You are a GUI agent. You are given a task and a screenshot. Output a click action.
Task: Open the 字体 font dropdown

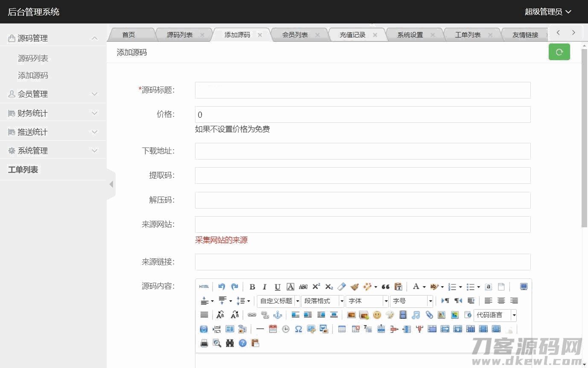[x=367, y=301]
